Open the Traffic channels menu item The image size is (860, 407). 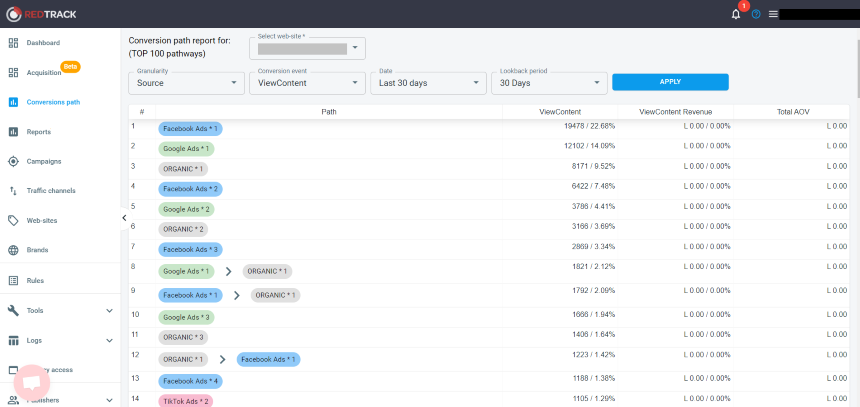(x=51, y=191)
